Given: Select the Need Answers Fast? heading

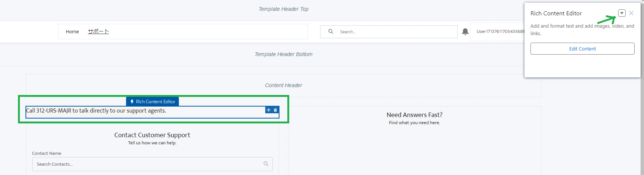Looking at the screenshot, I should pos(414,115).
